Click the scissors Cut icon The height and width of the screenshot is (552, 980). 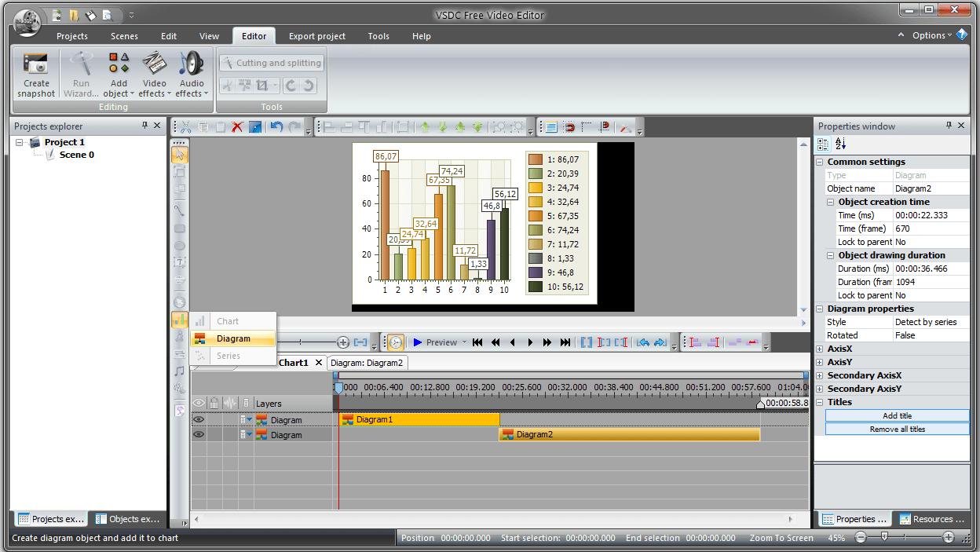185,126
